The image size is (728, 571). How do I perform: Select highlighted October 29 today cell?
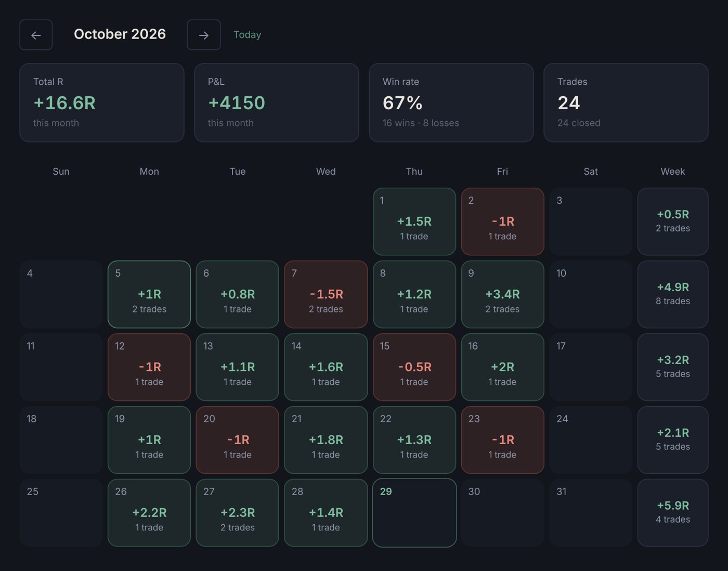pyautogui.click(x=414, y=513)
